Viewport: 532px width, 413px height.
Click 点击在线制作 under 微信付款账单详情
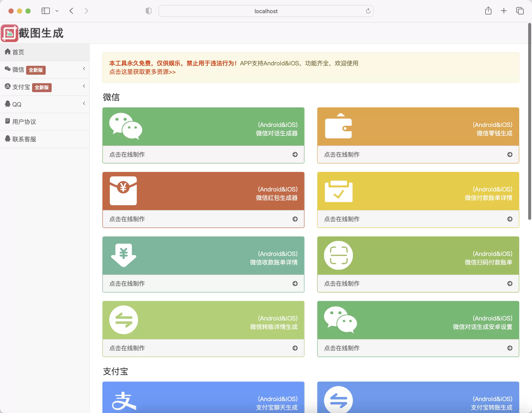click(342, 219)
